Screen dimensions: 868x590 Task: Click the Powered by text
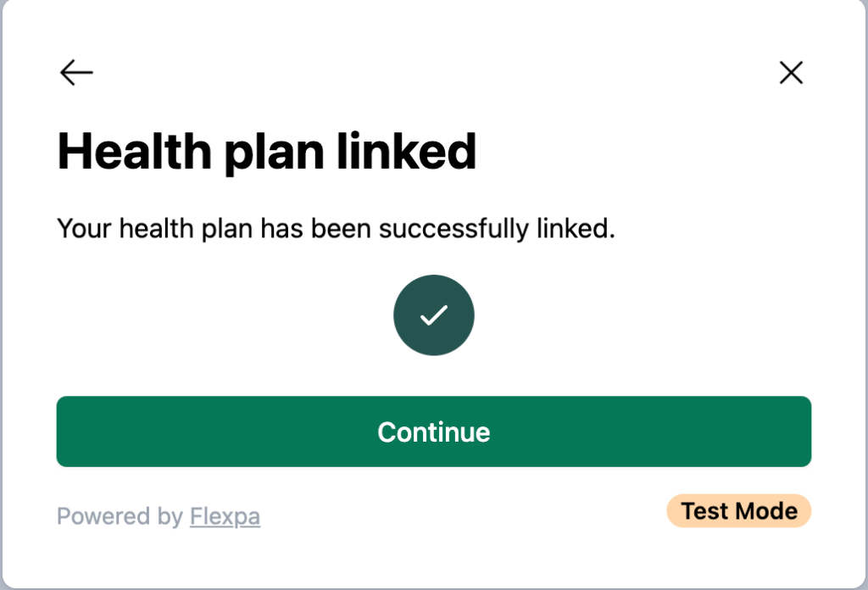tap(120, 515)
